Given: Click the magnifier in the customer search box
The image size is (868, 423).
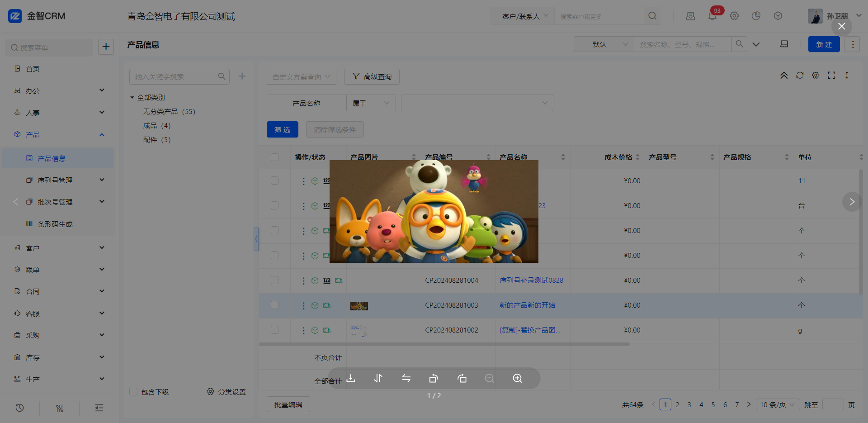Looking at the screenshot, I should pos(652,16).
